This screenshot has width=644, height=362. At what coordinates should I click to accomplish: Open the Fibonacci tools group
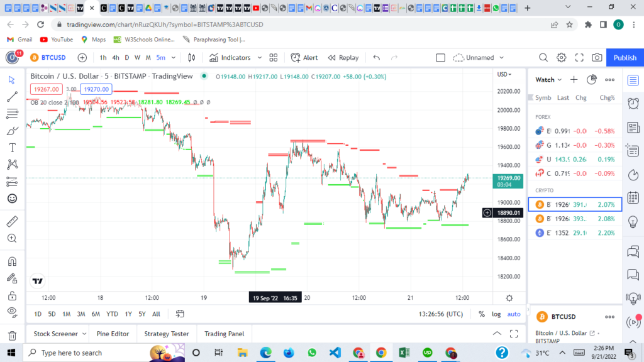(12, 114)
